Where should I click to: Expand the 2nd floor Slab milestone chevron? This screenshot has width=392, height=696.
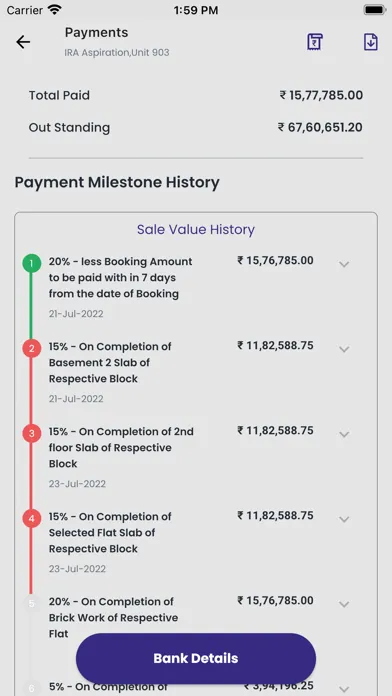pos(344,435)
